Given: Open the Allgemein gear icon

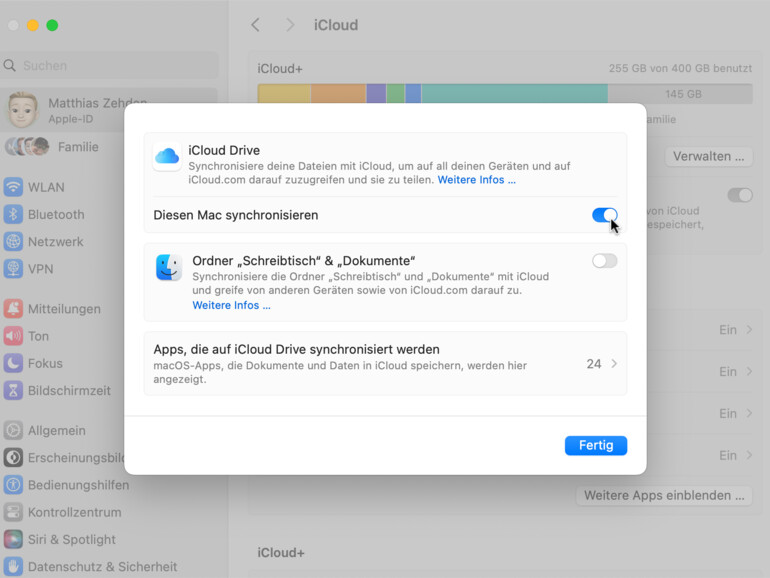Looking at the screenshot, I should [13, 430].
